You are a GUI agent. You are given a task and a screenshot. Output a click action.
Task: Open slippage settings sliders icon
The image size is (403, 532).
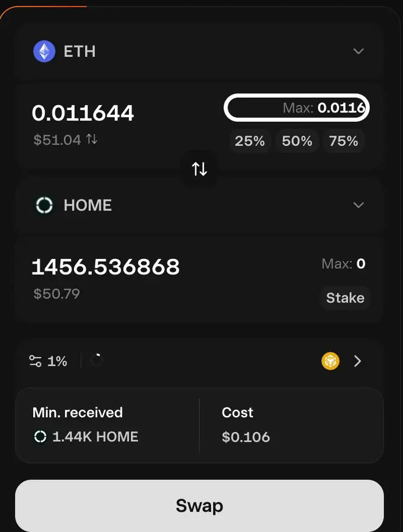(36, 361)
